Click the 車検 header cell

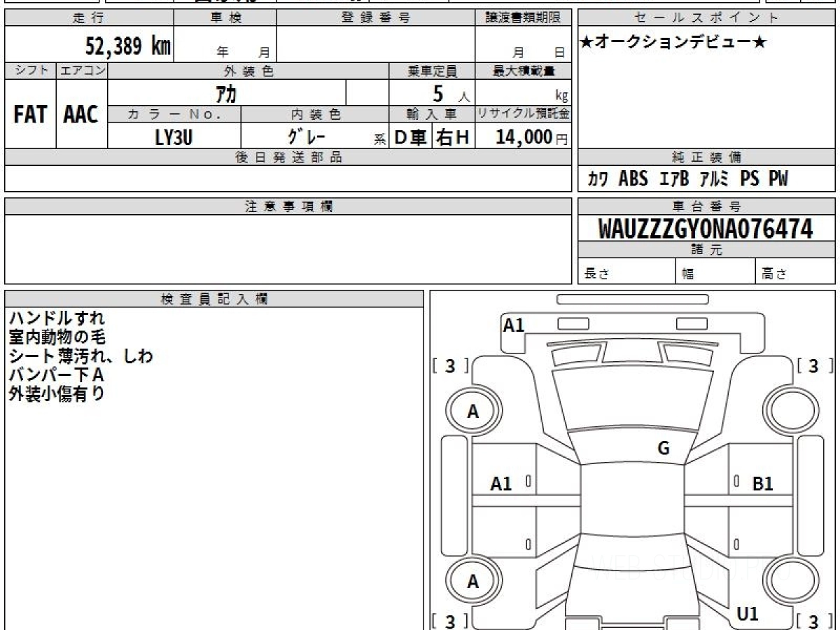tap(225, 18)
